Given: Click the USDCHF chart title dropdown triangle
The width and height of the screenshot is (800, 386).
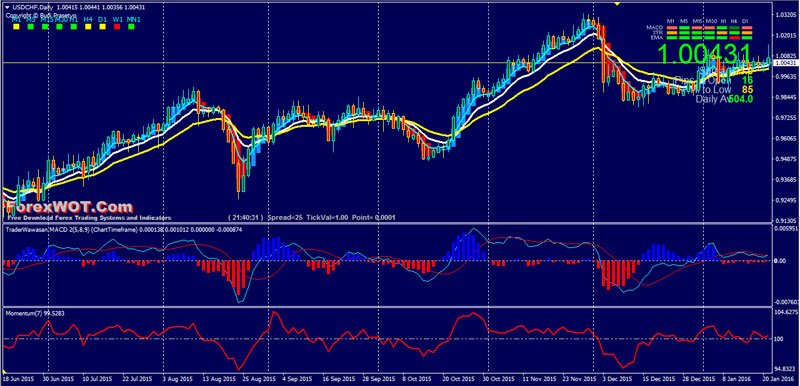Looking at the screenshot, I should (7, 7).
